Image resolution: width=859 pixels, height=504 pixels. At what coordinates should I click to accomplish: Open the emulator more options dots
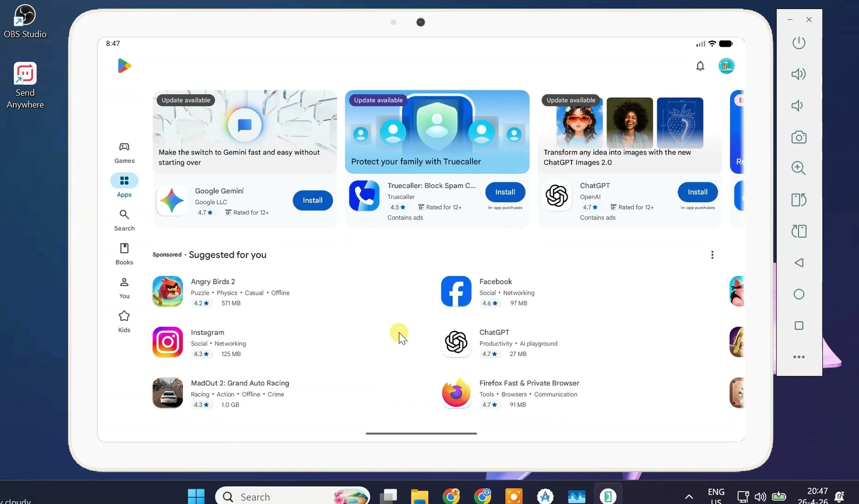[799, 357]
